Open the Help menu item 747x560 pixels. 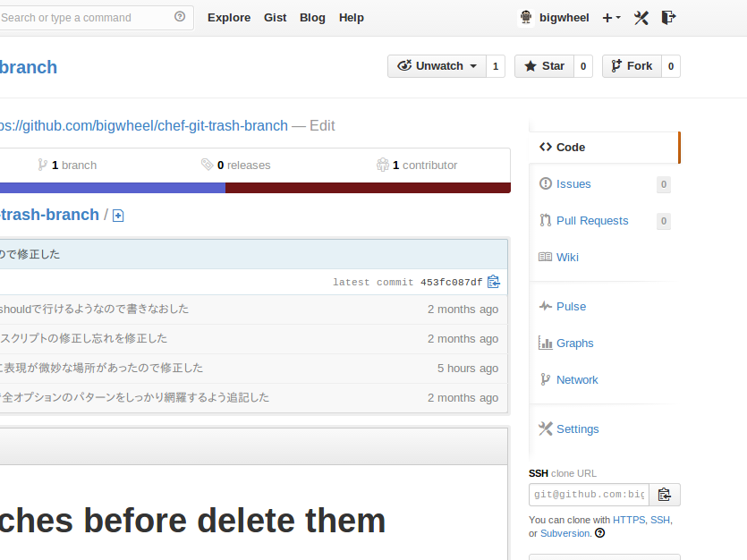tap(351, 18)
